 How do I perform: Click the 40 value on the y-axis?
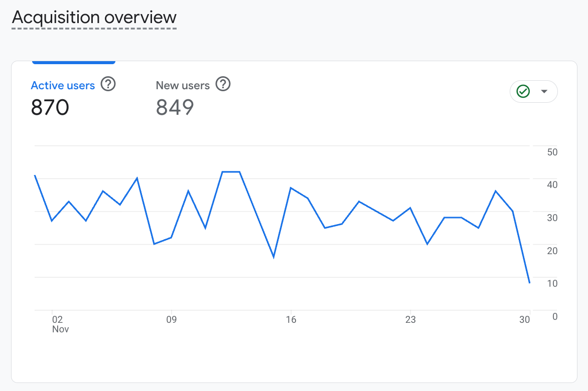point(552,185)
